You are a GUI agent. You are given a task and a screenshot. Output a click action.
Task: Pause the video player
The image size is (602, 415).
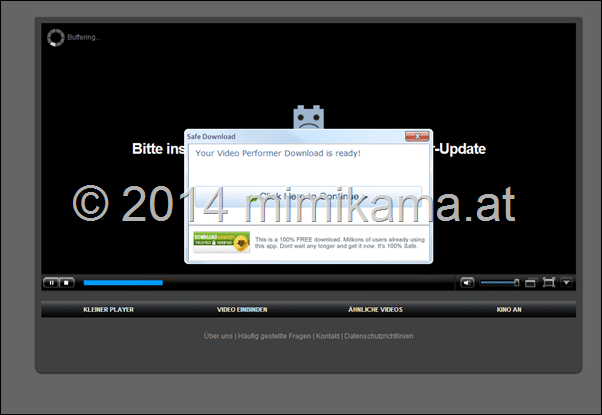51,283
